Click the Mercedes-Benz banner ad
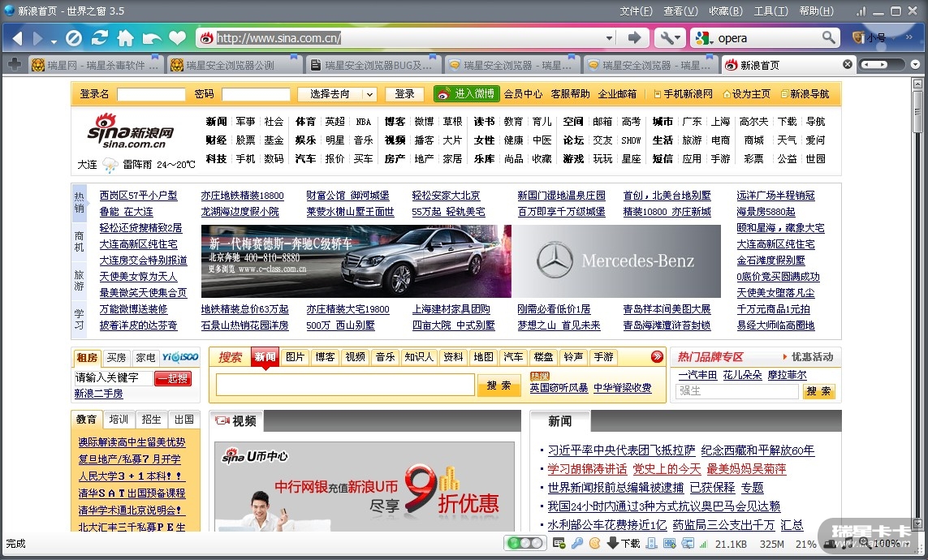The image size is (928, 560). [461, 261]
